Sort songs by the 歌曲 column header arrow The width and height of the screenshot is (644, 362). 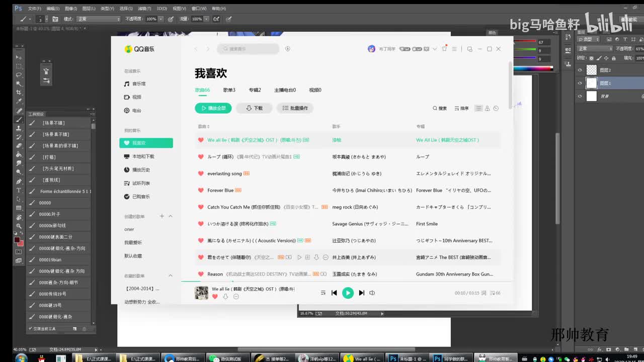[208, 127]
